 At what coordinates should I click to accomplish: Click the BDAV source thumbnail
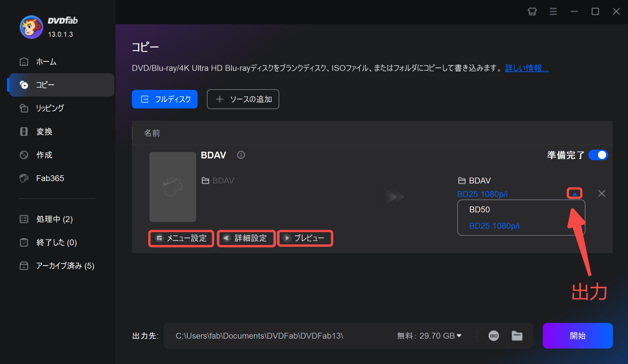172,187
